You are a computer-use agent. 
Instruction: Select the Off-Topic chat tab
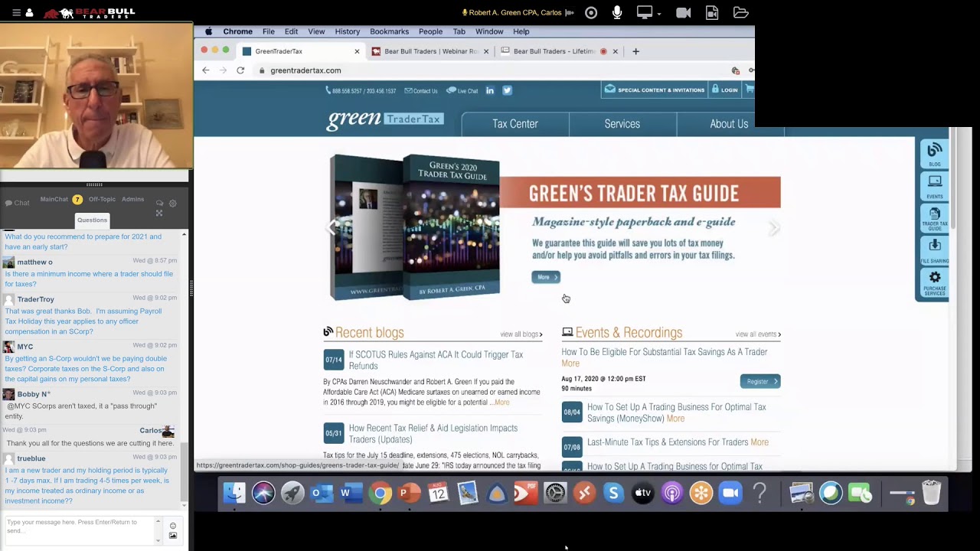[x=102, y=199]
